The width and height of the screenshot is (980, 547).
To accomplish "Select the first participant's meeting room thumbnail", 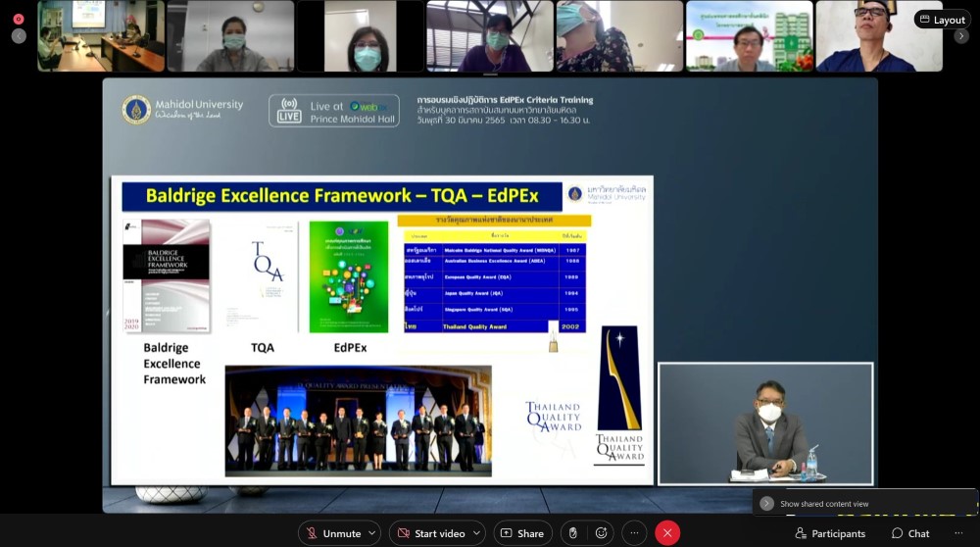I will tap(101, 36).
